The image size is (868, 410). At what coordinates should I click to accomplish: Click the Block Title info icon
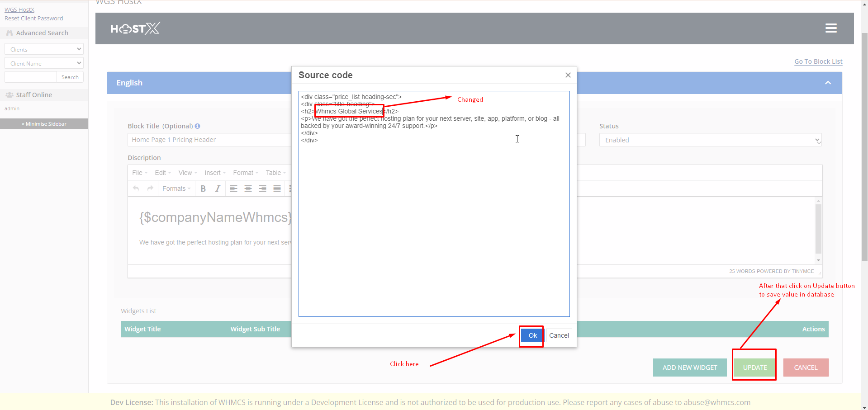pyautogui.click(x=198, y=126)
